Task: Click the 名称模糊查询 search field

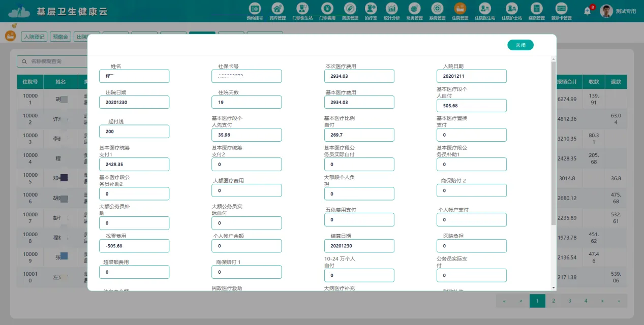Action: coord(52,61)
